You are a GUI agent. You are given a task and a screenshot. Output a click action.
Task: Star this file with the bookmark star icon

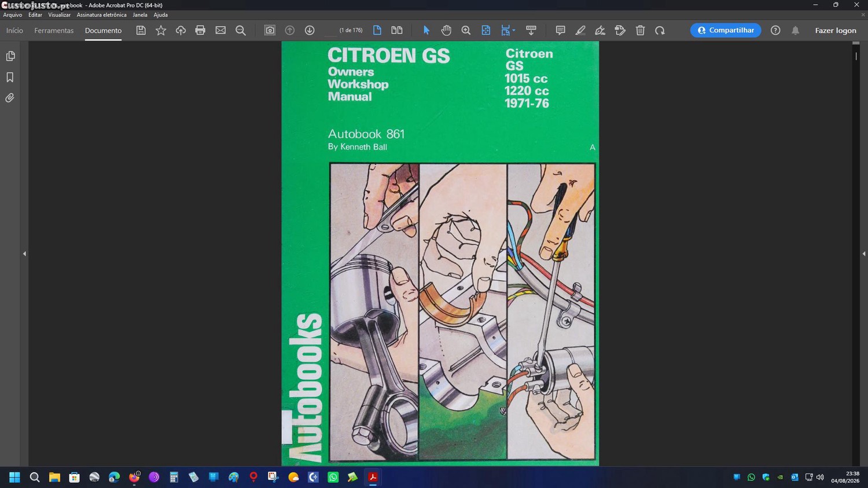(x=161, y=30)
